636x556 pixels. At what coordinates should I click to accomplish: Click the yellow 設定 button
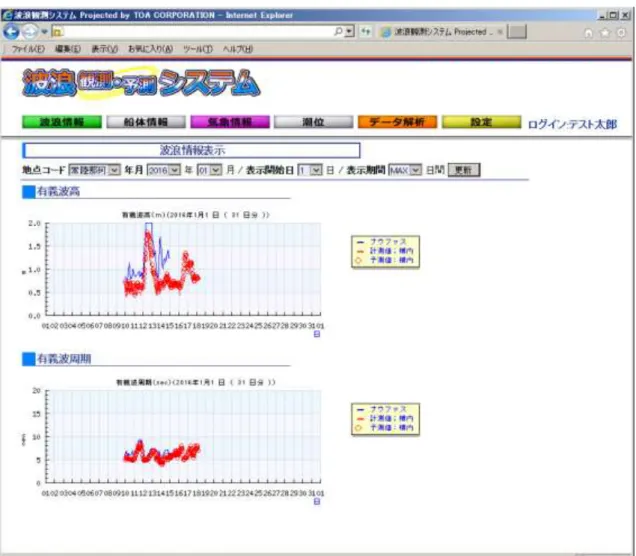pyautogui.click(x=481, y=122)
